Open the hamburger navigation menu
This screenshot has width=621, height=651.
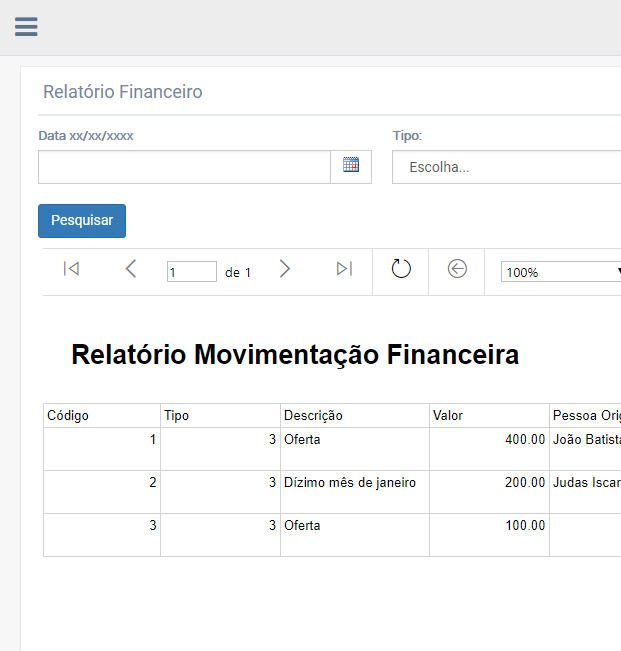tap(26, 27)
